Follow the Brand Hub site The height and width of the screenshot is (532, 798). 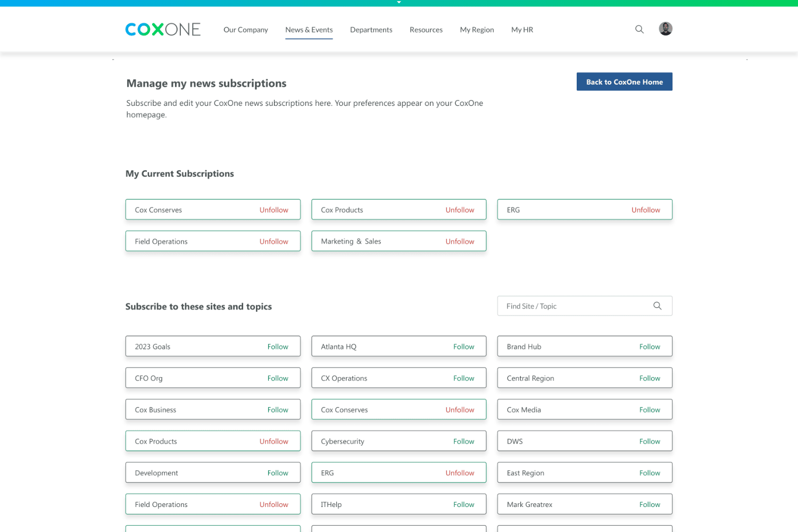650,347
